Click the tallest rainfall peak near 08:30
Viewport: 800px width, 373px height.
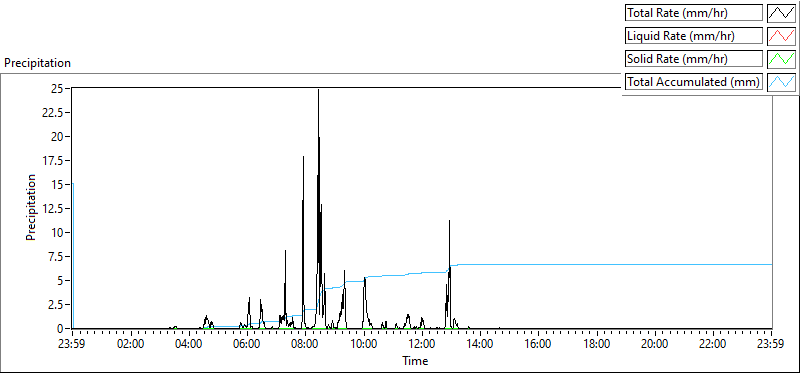click(x=318, y=90)
